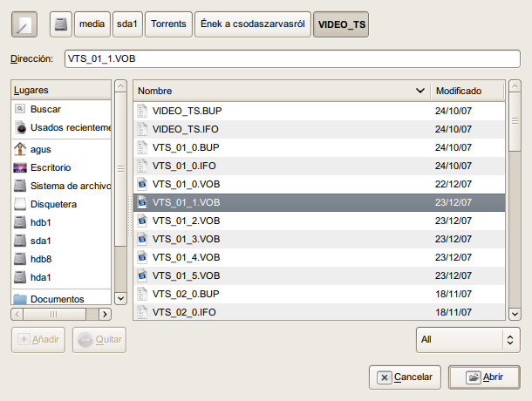Select the VIDEO_TS.BUP file
This screenshot has height=401, width=532.
pos(188,111)
